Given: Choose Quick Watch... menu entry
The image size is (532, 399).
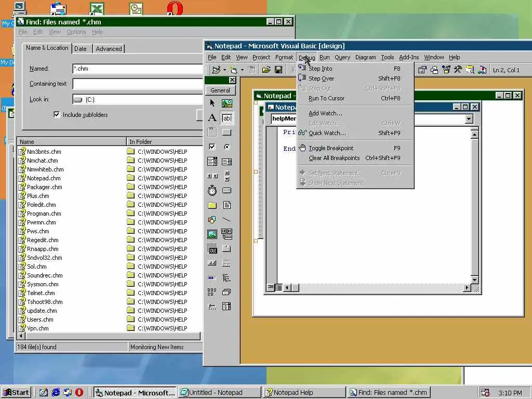Looking at the screenshot, I should click(x=355, y=133).
